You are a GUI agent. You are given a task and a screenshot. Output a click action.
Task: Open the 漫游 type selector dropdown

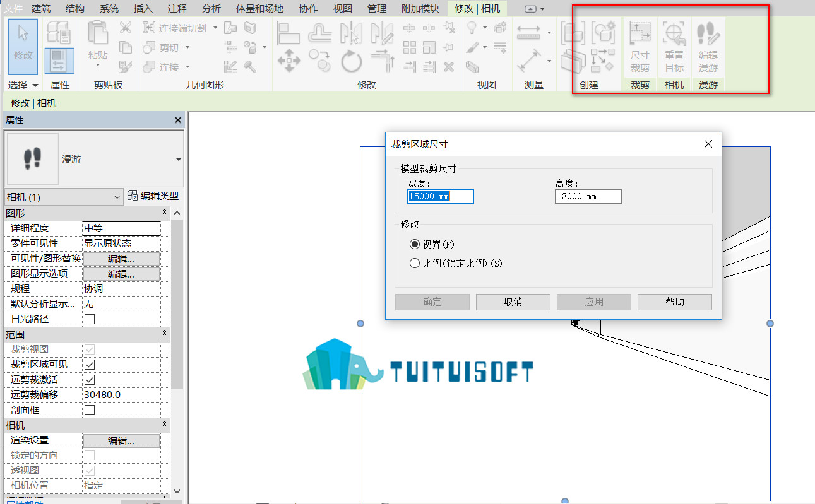pos(178,160)
